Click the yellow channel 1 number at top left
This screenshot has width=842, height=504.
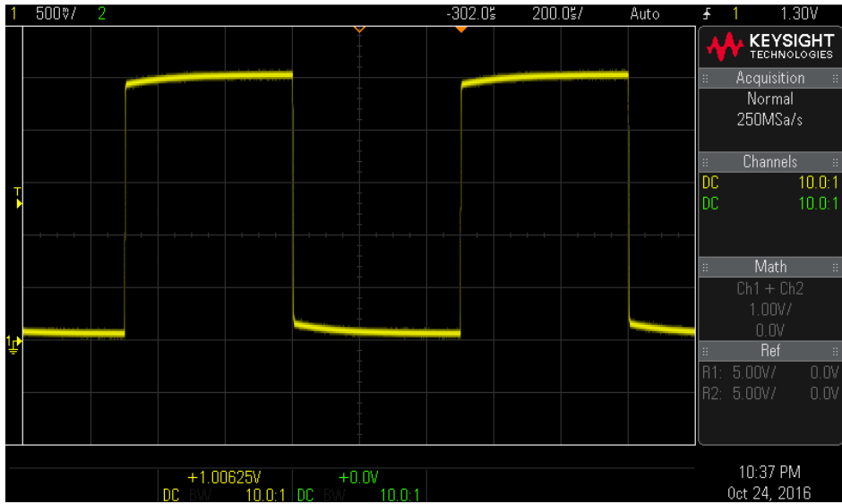tap(13, 14)
